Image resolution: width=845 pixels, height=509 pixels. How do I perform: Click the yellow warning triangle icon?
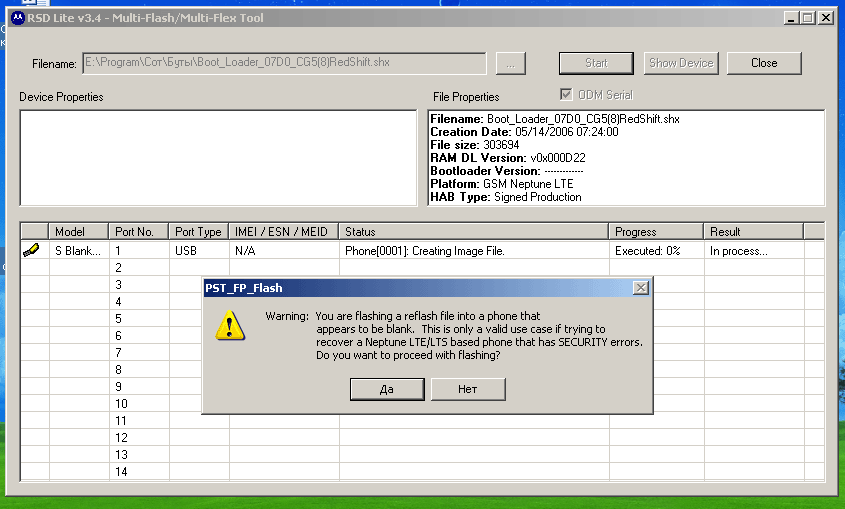click(230, 325)
